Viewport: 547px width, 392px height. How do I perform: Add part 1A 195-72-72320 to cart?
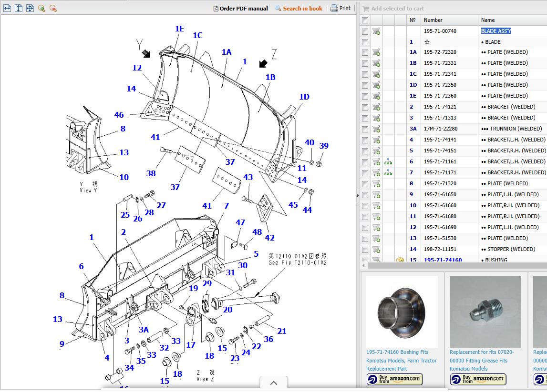click(x=376, y=52)
